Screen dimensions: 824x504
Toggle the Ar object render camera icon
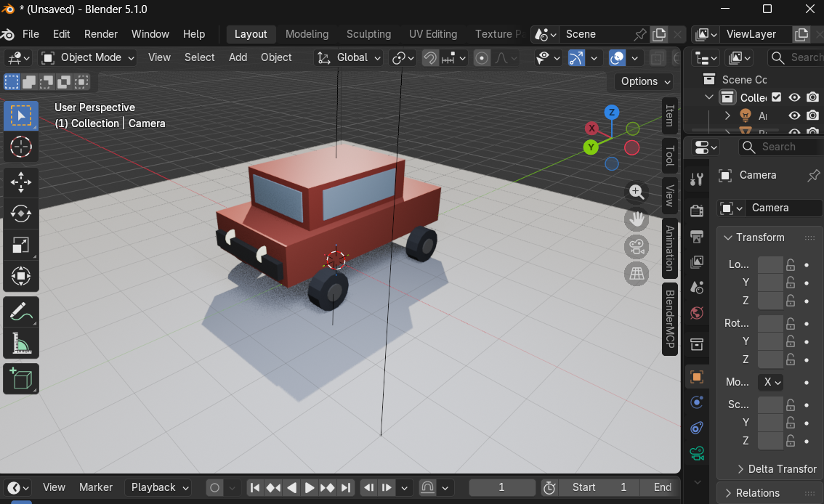813,115
